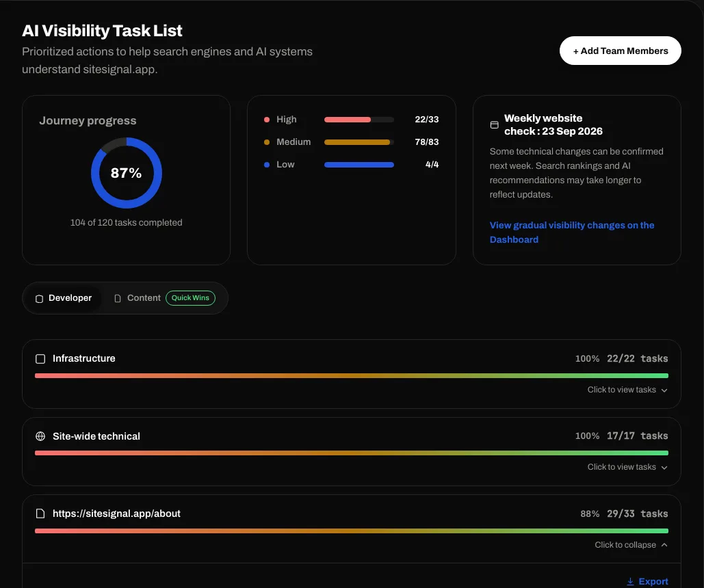
Task: Click the High priority label
Action: pyautogui.click(x=287, y=120)
